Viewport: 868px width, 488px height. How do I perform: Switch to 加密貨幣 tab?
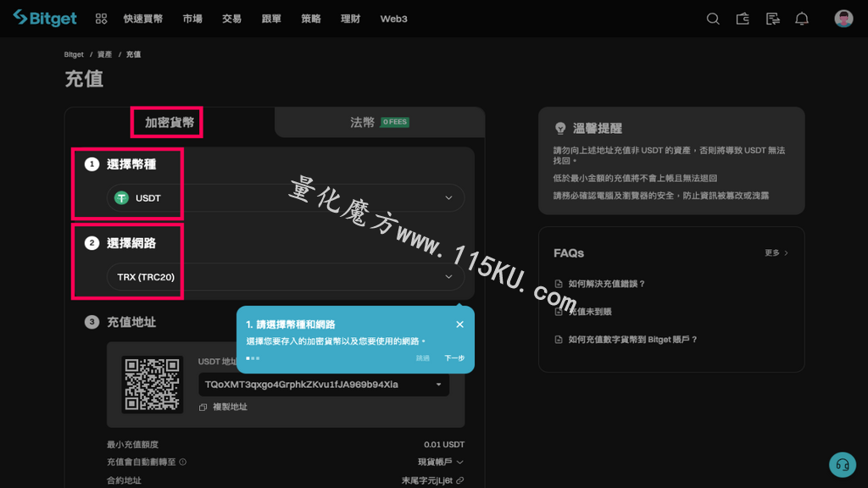(170, 122)
